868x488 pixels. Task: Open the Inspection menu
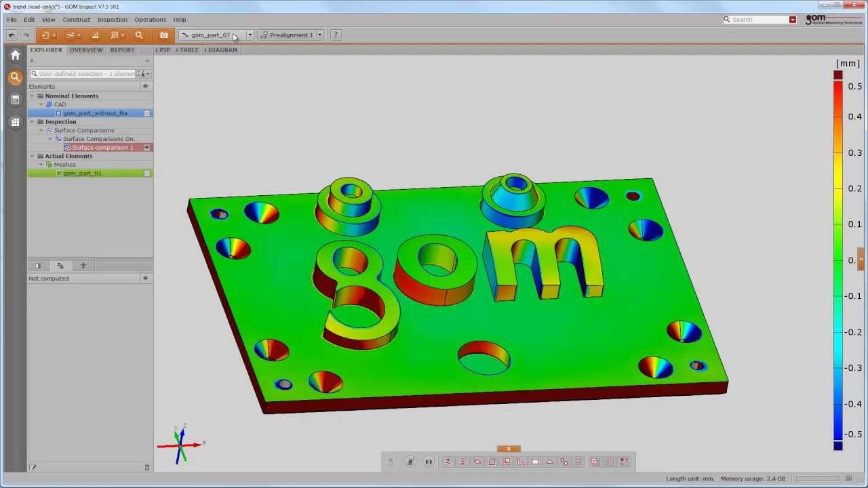112,20
